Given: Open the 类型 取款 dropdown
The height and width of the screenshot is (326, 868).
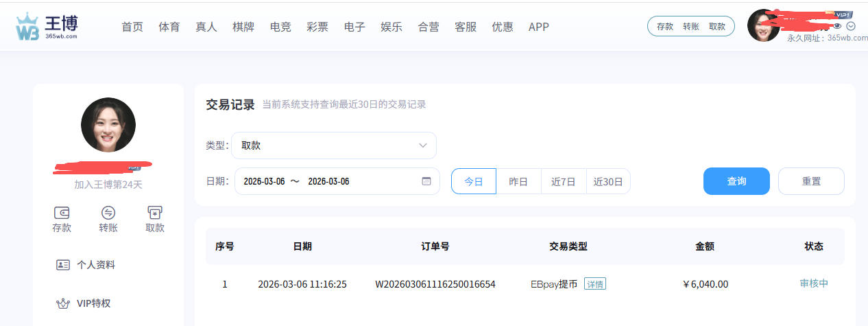Looking at the screenshot, I should (334, 145).
